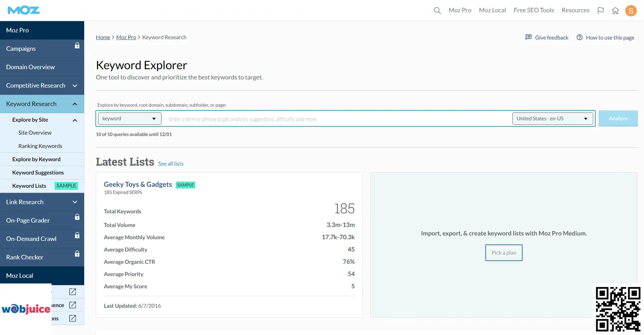Select On-Demand Crawl in sidebar
This screenshot has height=335, width=644.
(x=42, y=239)
